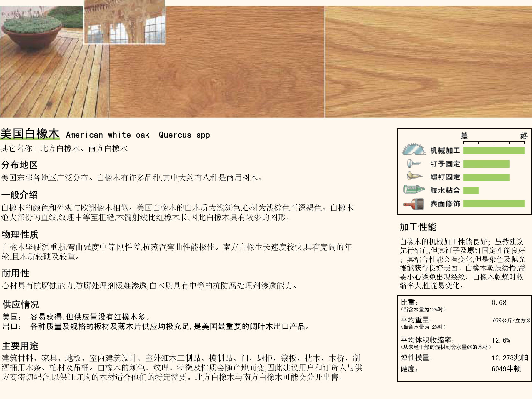Image resolution: width=532 pixels, height=399 pixels.
Task: Click the 机械加工 green rating bar
Action: tap(494, 150)
